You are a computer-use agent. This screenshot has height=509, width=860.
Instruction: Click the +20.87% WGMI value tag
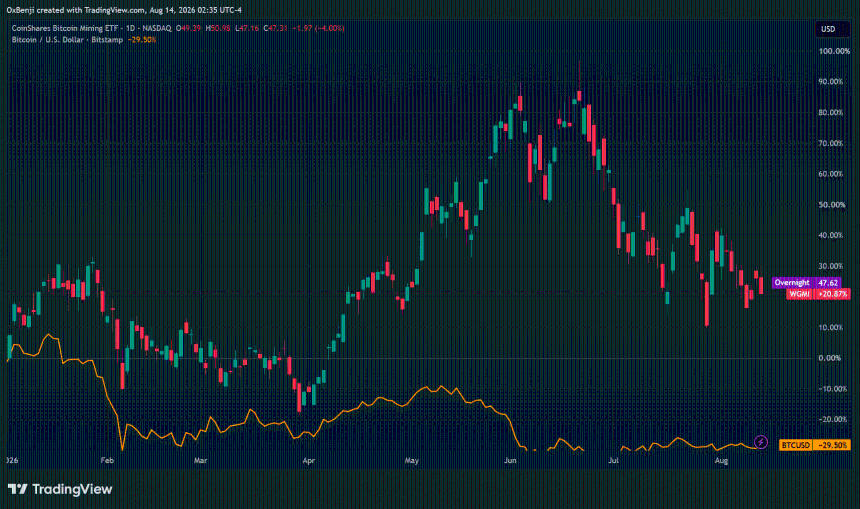pyautogui.click(x=833, y=294)
